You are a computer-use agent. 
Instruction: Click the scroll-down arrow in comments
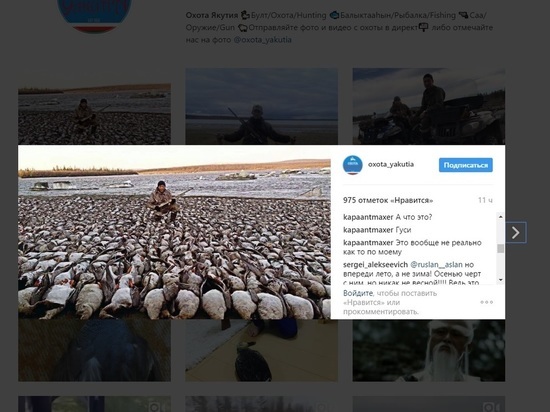(x=501, y=279)
